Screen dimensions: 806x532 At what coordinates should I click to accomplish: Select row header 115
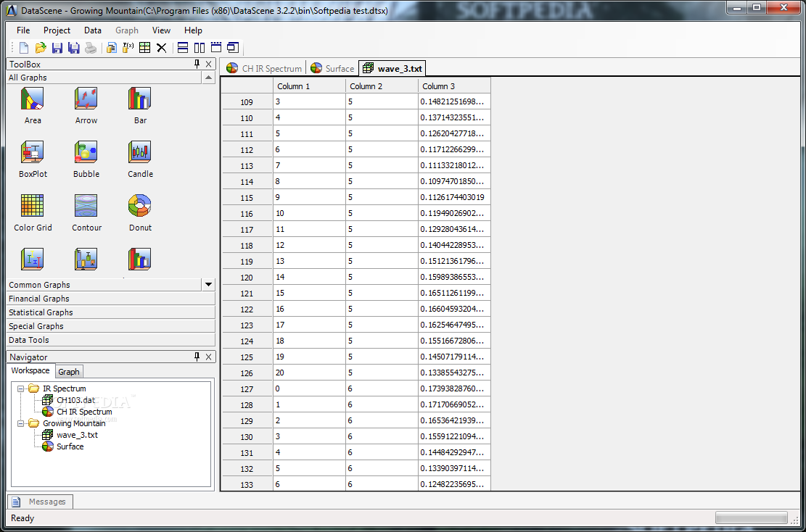[x=247, y=197]
